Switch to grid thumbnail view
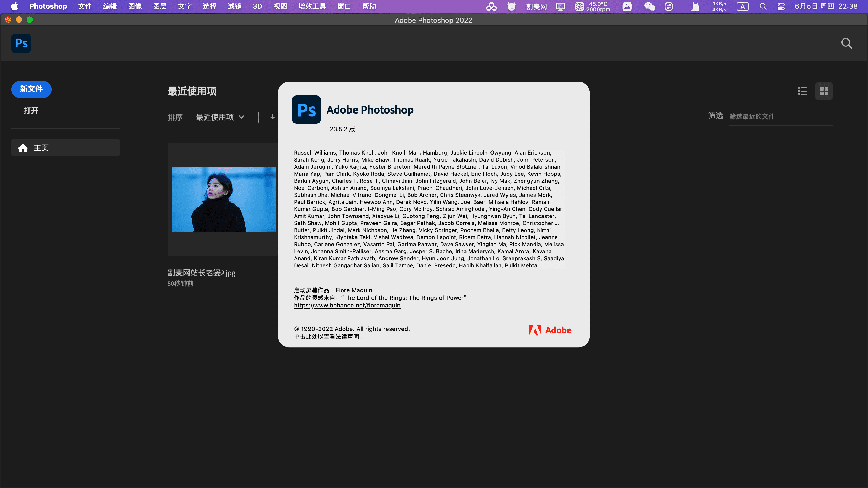This screenshot has height=488, width=868. [824, 91]
